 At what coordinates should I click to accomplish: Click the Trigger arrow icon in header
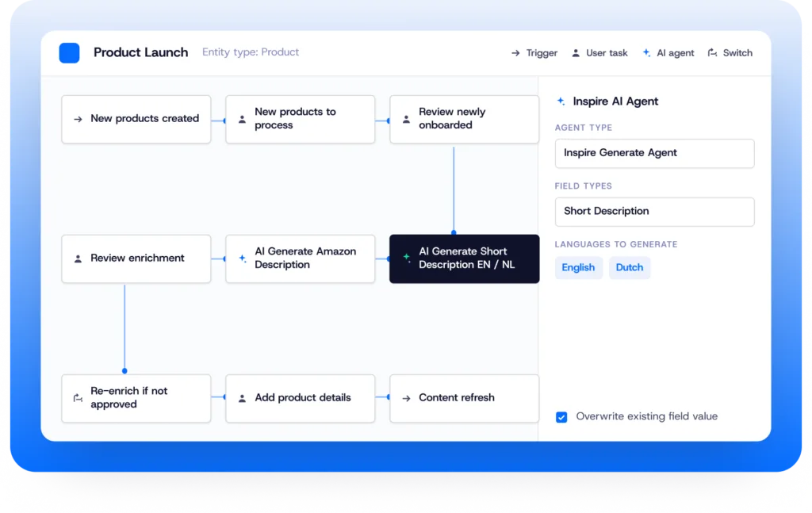pyautogui.click(x=515, y=53)
